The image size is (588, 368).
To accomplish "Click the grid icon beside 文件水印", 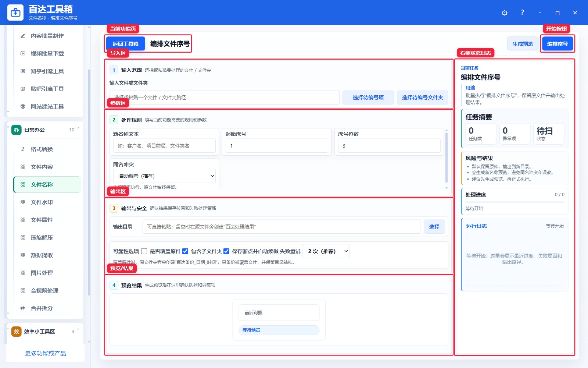I will click(x=23, y=202).
